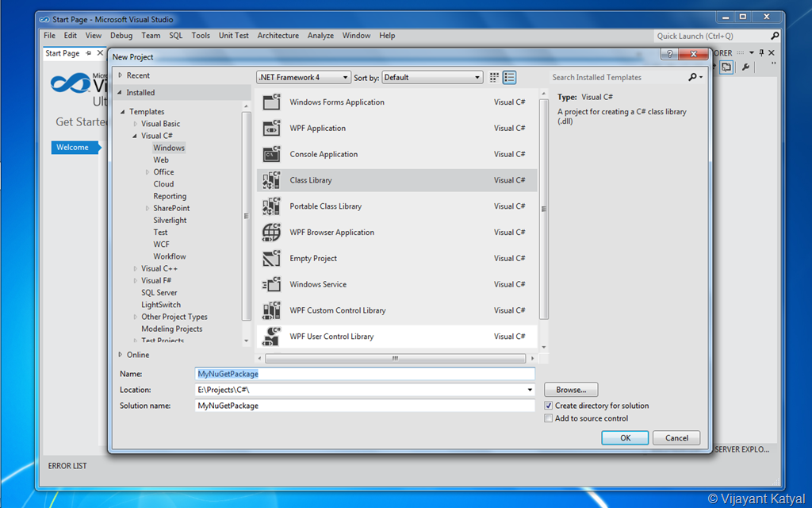812x508 pixels.
Task: Select the Modeling Projects tree node
Action: click(x=172, y=329)
